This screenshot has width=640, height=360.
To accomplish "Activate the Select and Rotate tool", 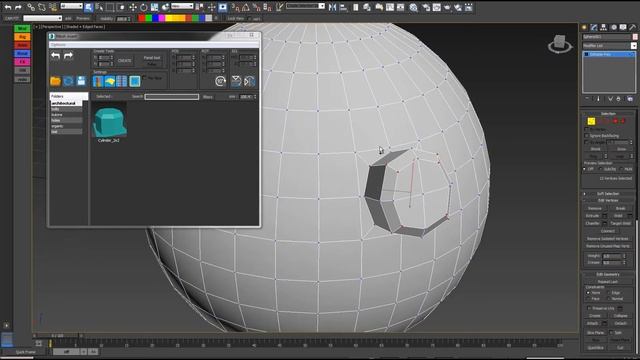I will [x=144, y=7].
